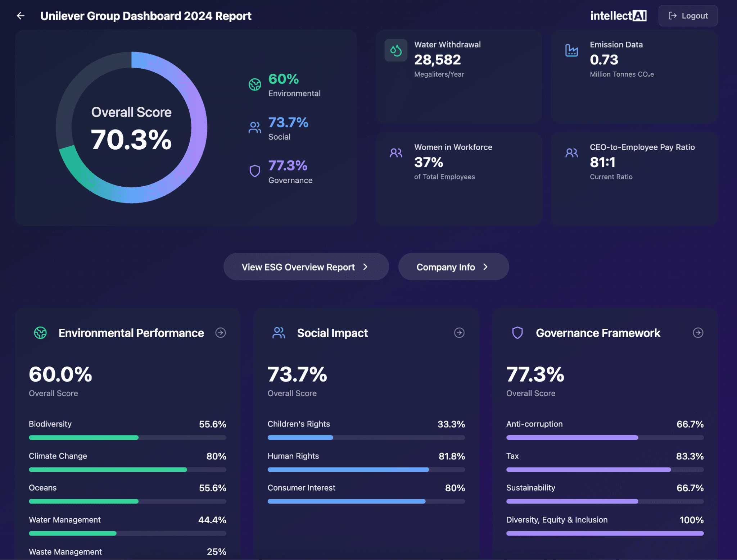This screenshot has height=560, width=737.
Task: Click the globe icon in Environmental Performance header
Action: click(x=40, y=333)
